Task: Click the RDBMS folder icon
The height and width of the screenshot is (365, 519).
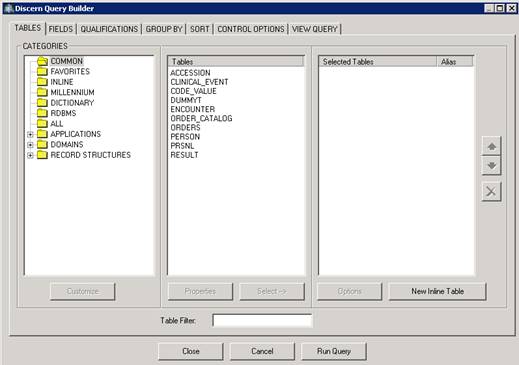Action: pyautogui.click(x=42, y=113)
